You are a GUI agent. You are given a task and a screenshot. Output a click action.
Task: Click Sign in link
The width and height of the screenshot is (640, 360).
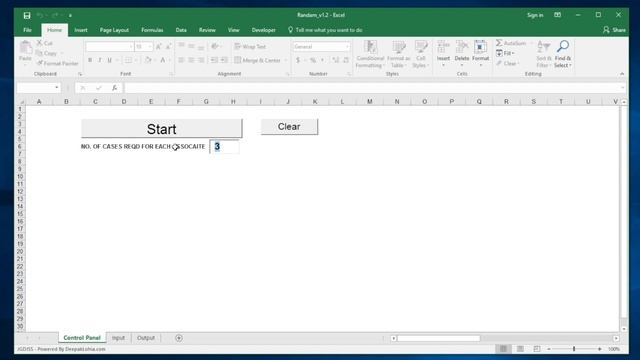[x=535, y=15]
